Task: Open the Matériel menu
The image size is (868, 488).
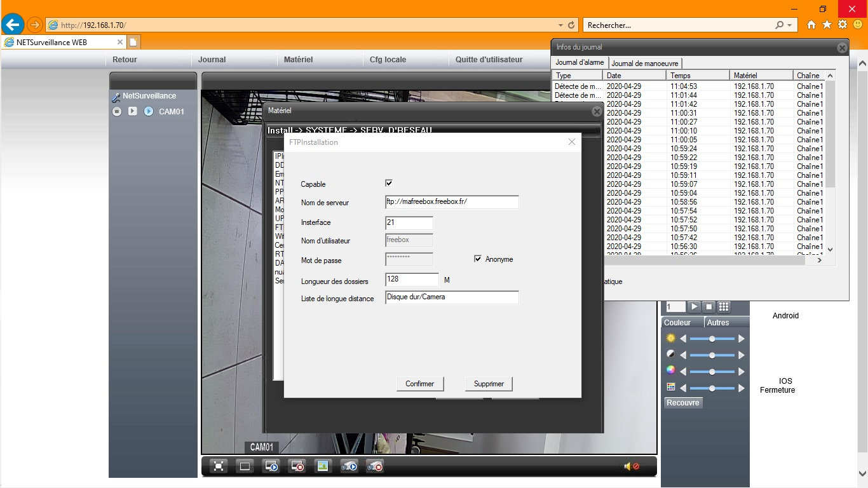Action: (x=298, y=60)
